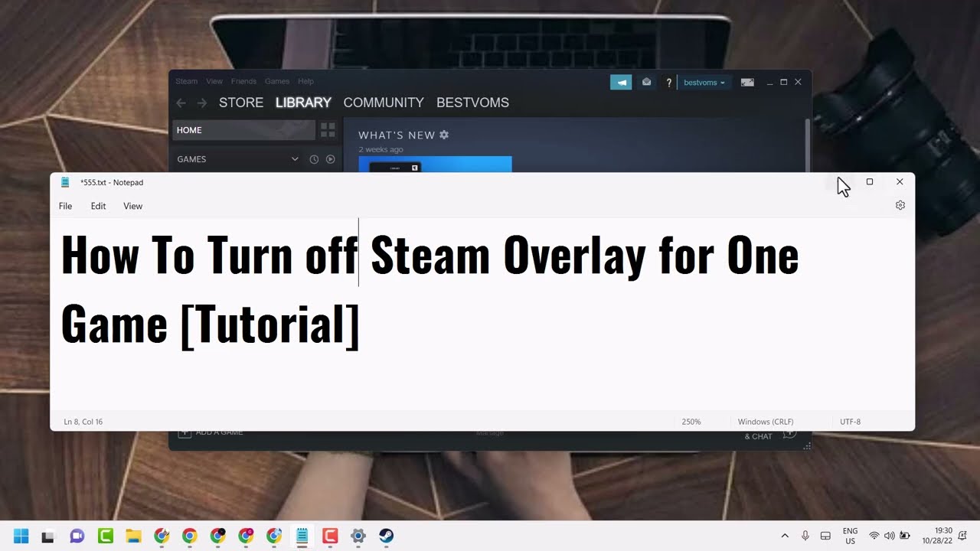Open Windows Settings from the taskbar
Image resolution: width=980 pixels, height=551 pixels.
coord(358,536)
